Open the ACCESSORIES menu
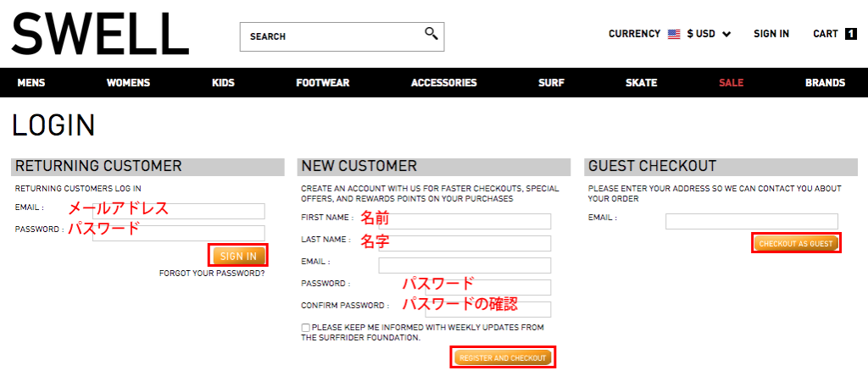The height and width of the screenshot is (376, 868). click(x=444, y=83)
